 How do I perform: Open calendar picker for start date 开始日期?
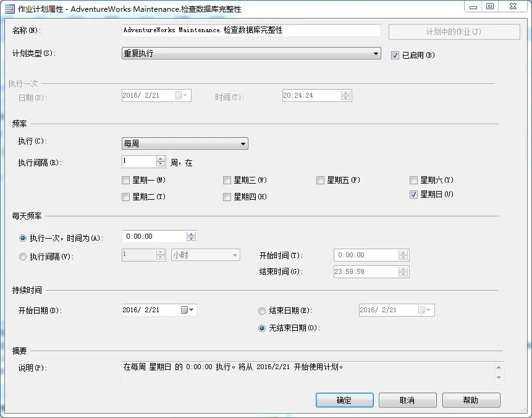(x=187, y=310)
